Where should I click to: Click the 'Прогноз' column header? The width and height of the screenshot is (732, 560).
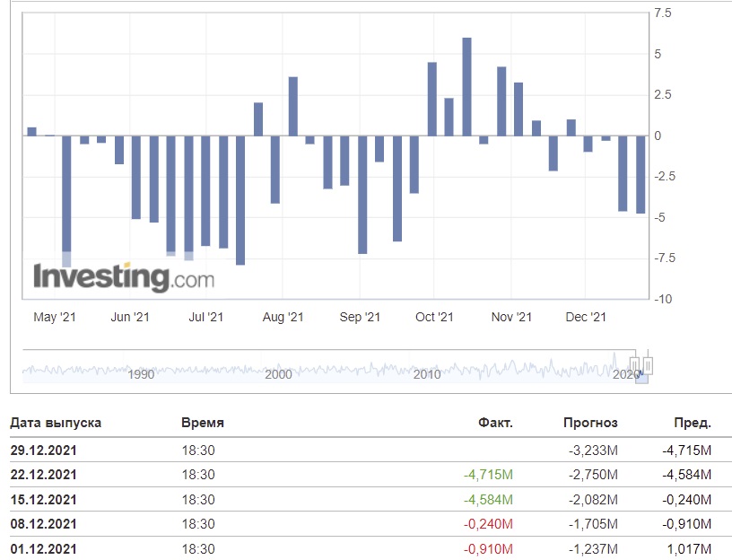[590, 422]
